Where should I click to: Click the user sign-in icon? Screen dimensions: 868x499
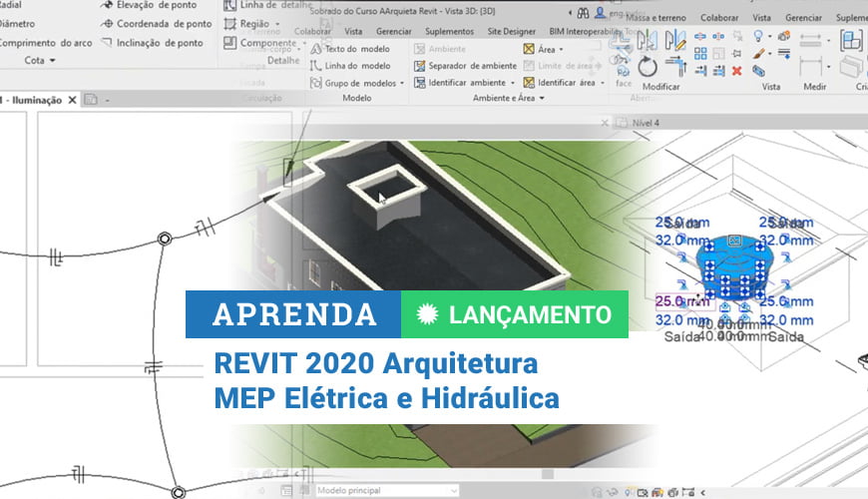600,12
